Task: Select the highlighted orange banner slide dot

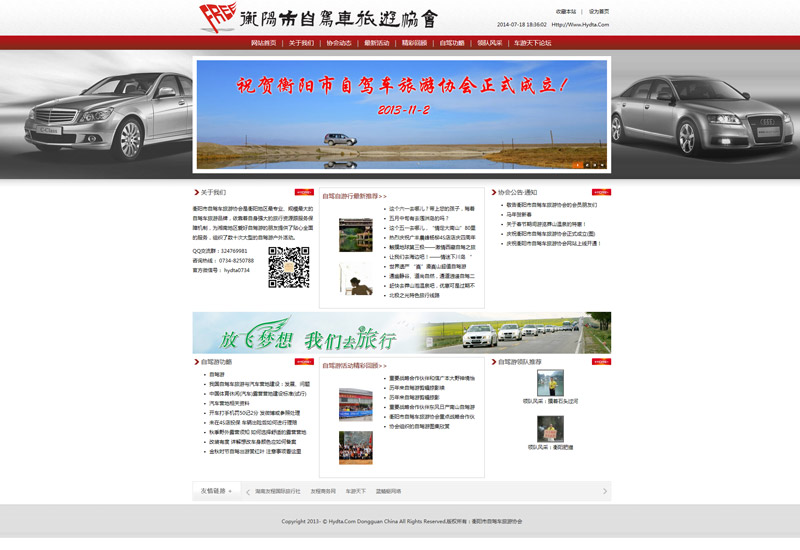Action: (x=578, y=165)
